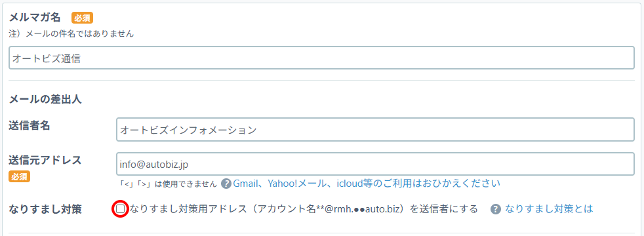
Task: Click checkbox label text なりすまし対策用アドレスを送信者にする
Action: (304, 209)
